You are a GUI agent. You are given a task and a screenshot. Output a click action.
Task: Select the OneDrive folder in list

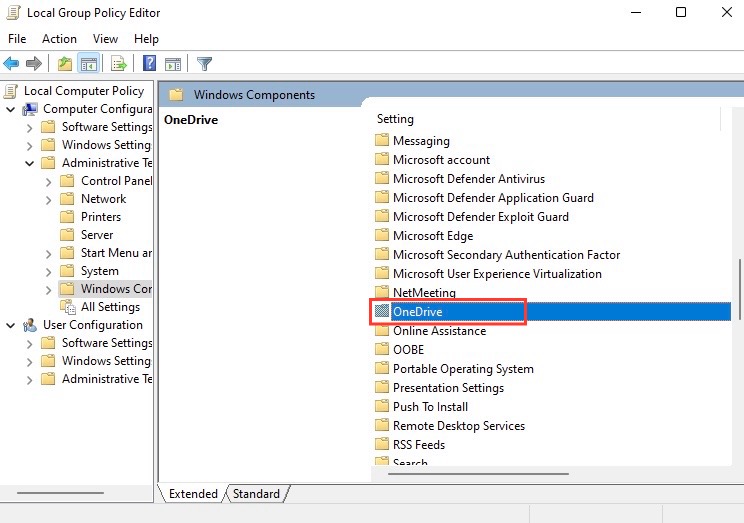(x=552, y=312)
